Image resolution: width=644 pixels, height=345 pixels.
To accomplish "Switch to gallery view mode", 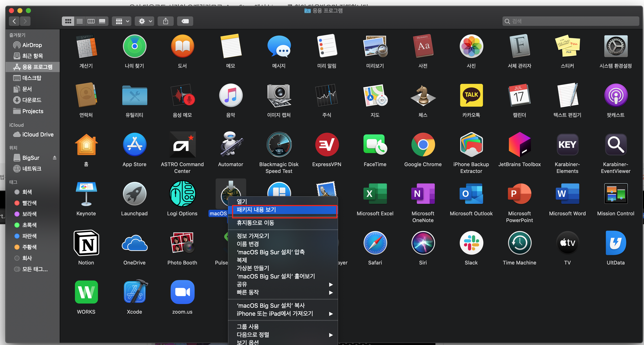I will [x=102, y=21].
